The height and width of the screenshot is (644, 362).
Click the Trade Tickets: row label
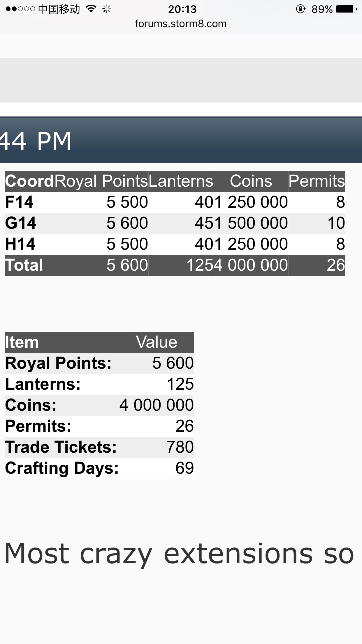pos(61,447)
